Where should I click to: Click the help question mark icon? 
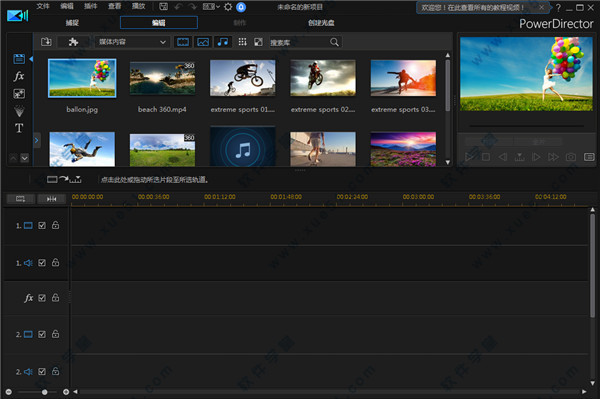click(558, 7)
